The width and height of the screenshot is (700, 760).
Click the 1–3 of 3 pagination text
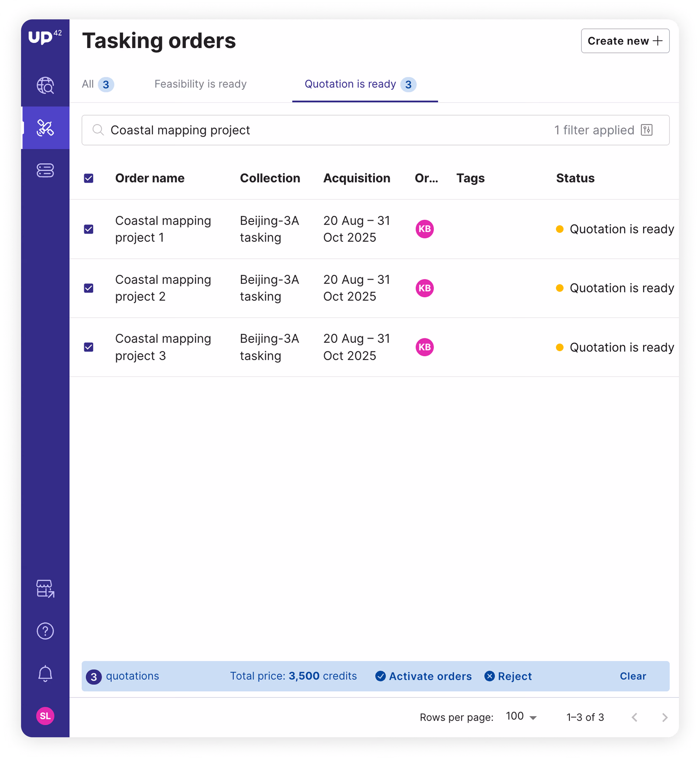click(x=585, y=717)
